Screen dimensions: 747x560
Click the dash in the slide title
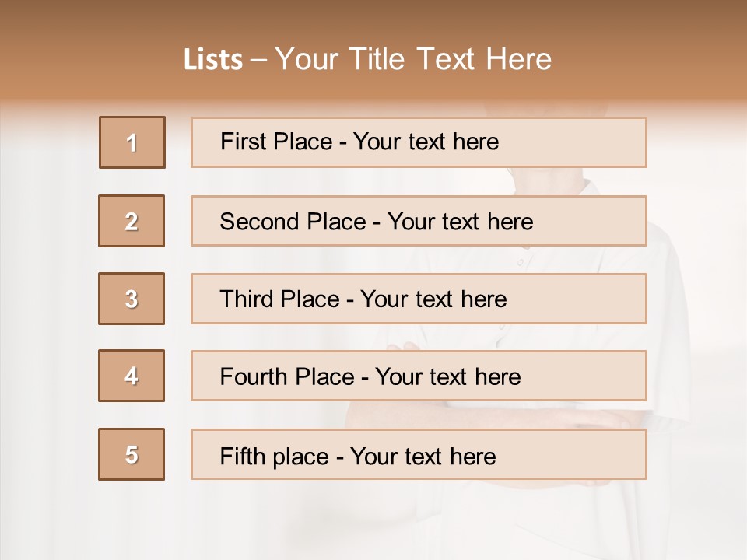[258, 60]
